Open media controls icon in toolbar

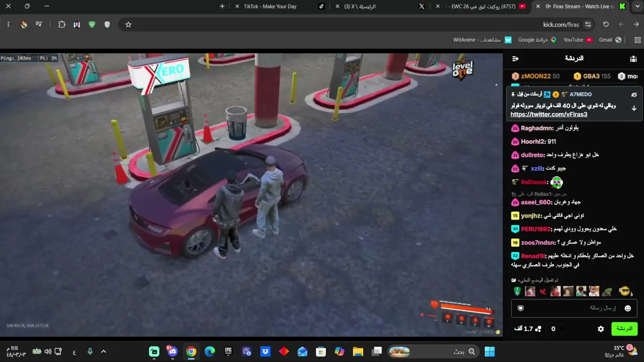click(x=39, y=24)
